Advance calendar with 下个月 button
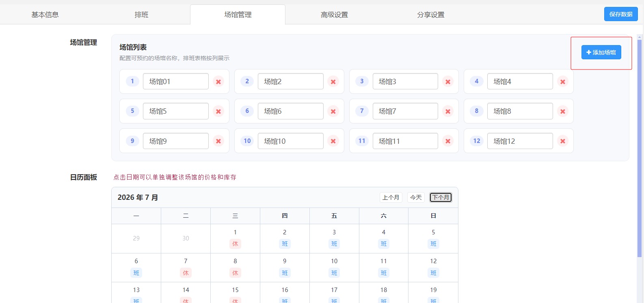Screen dimensions: 644x303 [441, 197]
